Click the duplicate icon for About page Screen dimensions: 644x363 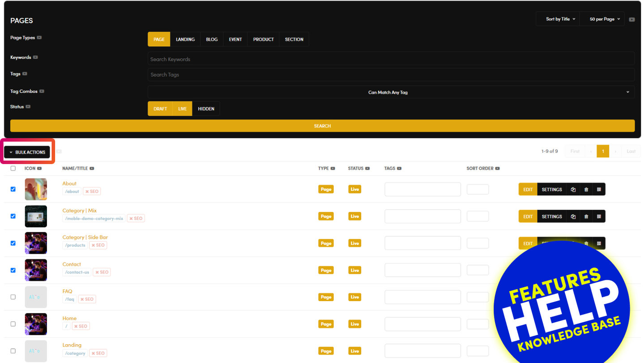click(x=573, y=190)
